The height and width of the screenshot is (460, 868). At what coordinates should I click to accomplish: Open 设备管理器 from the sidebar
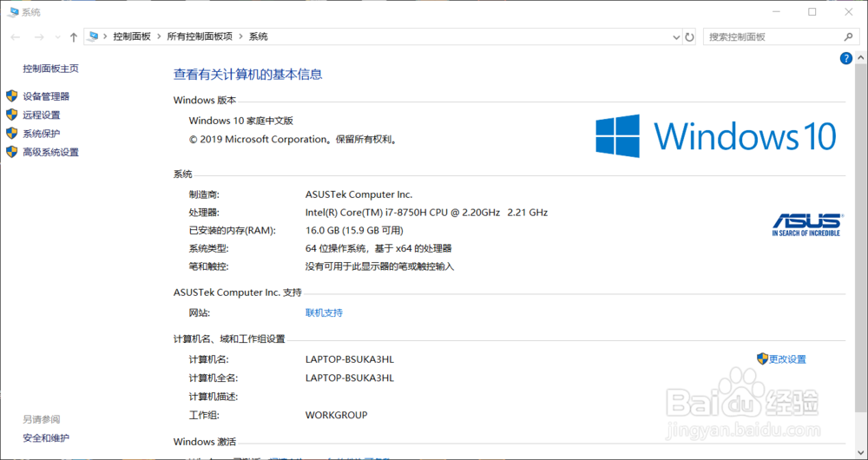tap(46, 96)
